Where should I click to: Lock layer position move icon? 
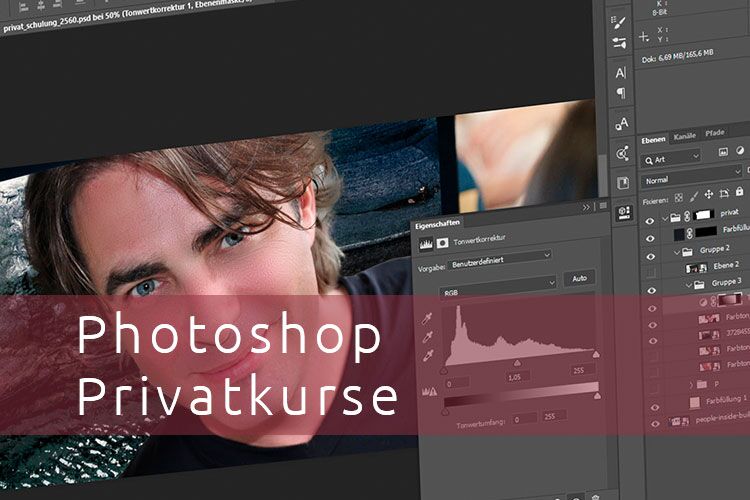click(709, 194)
